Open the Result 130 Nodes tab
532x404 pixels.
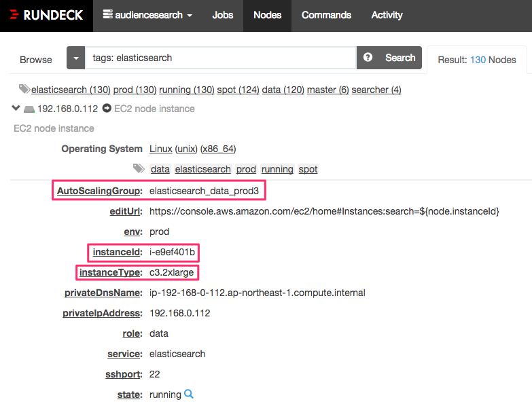[x=477, y=60]
